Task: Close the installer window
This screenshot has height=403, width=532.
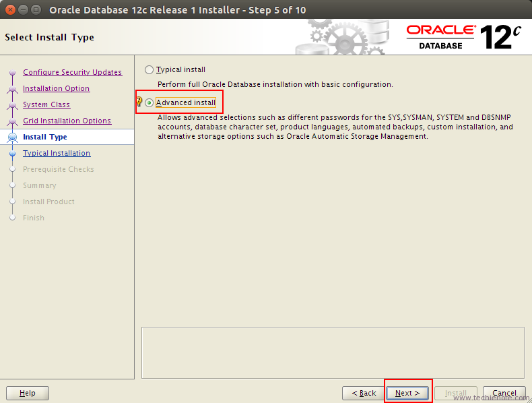Action: coord(11,10)
